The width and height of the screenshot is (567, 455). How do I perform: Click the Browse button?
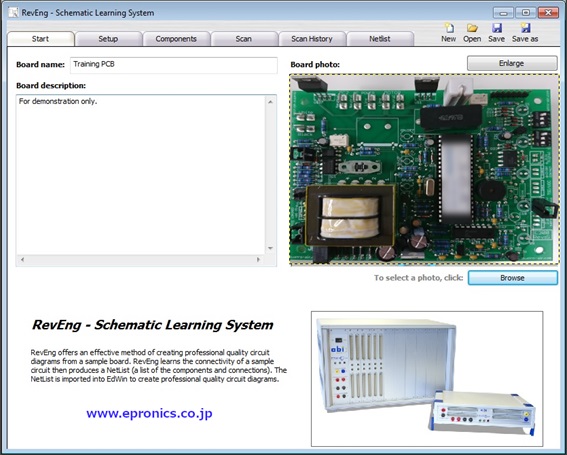click(513, 278)
